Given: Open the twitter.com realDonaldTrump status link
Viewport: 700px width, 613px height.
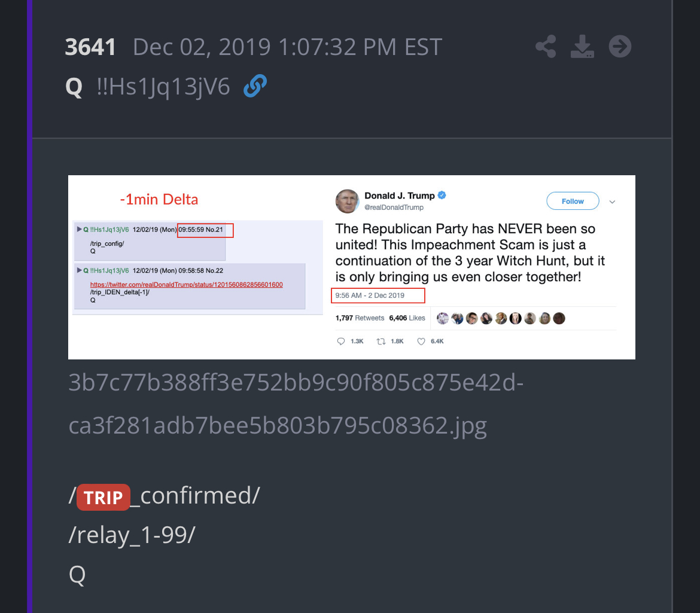Looking at the screenshot, I should 186,285.
